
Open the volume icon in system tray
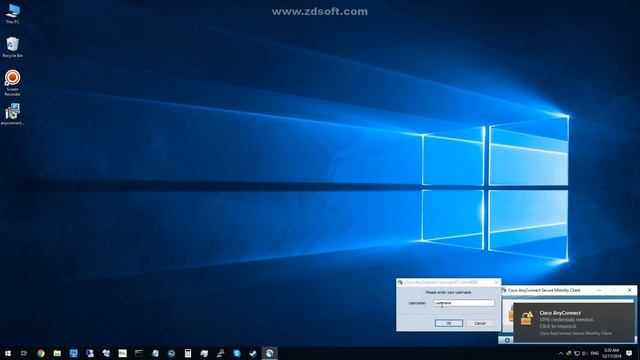tap(584, 353)
